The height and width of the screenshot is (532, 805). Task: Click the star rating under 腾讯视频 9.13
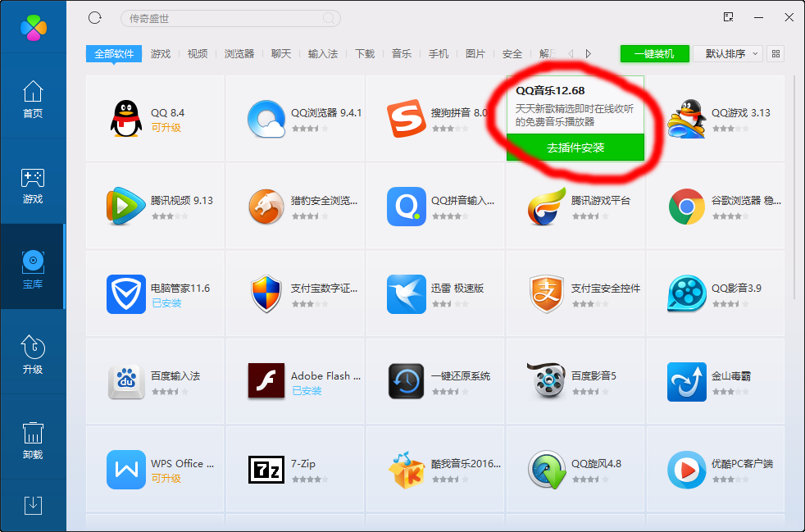click(170, 216)
